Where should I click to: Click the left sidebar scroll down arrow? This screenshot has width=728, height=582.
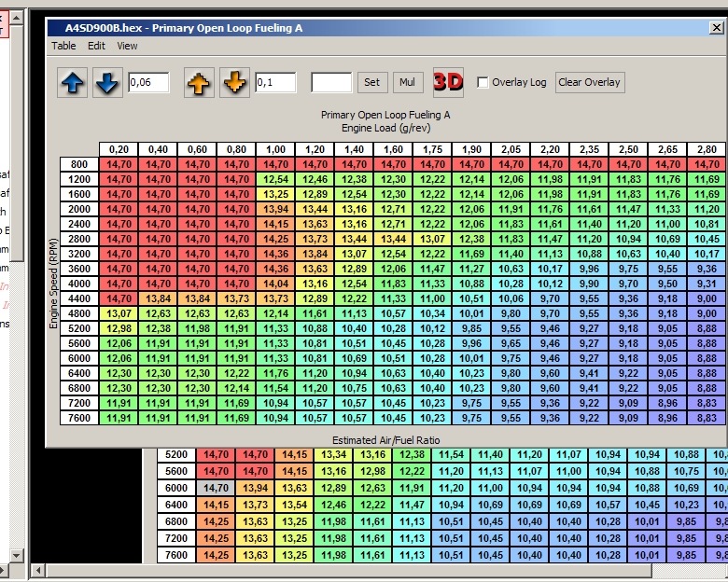click(17, 555)
